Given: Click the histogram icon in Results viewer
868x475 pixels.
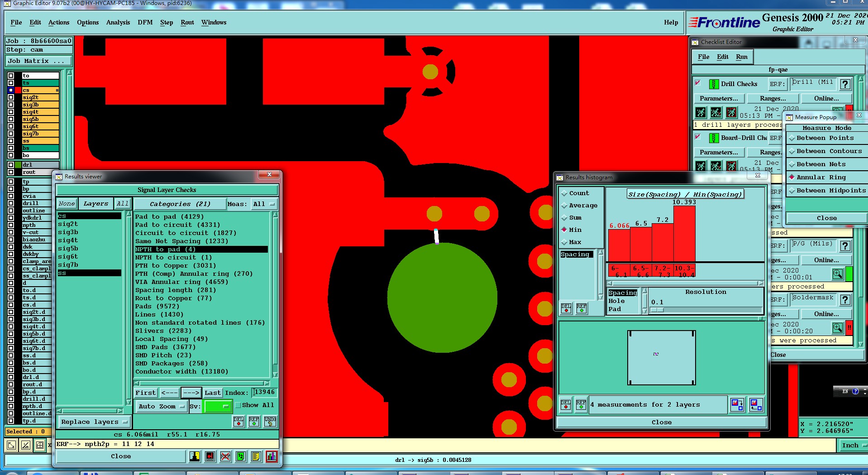Looking at the screenshot, I should 271,456.
